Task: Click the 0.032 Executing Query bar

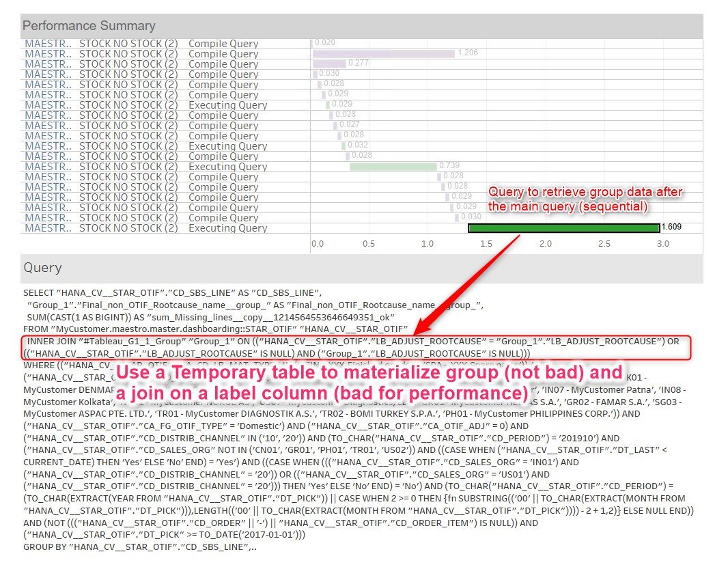Action: 344,146
